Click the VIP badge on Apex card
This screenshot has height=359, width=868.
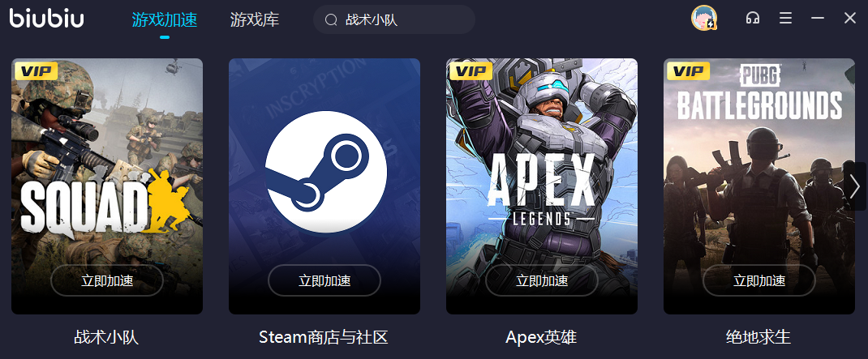pyautogui.click(x=471, y=71)
